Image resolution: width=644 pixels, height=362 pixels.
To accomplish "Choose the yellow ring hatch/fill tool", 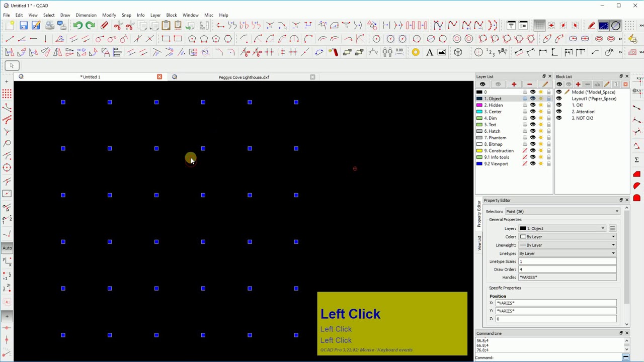I will (416, 52).
